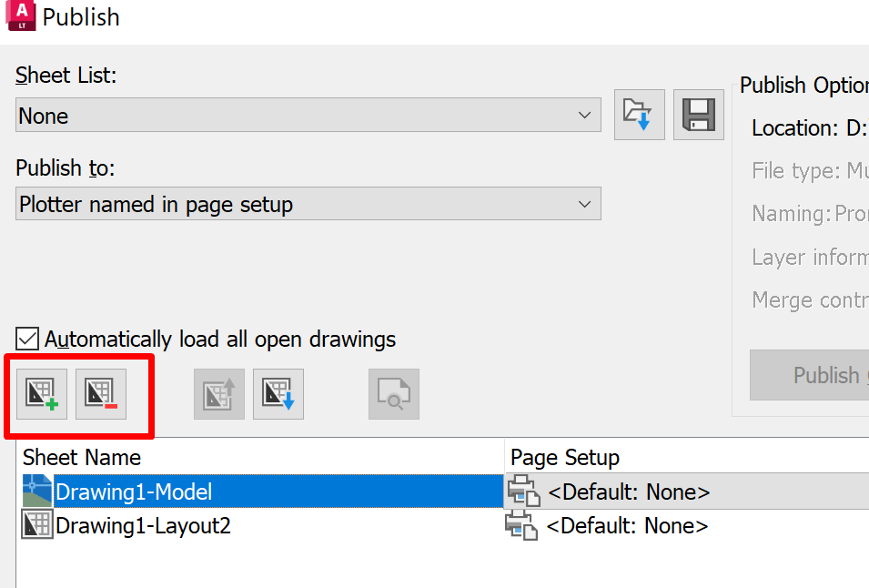The width and height of the screenshot is (869, 588).
Task: Click the AutoCAD LT logo in the title bar
Action: [20, 16]
